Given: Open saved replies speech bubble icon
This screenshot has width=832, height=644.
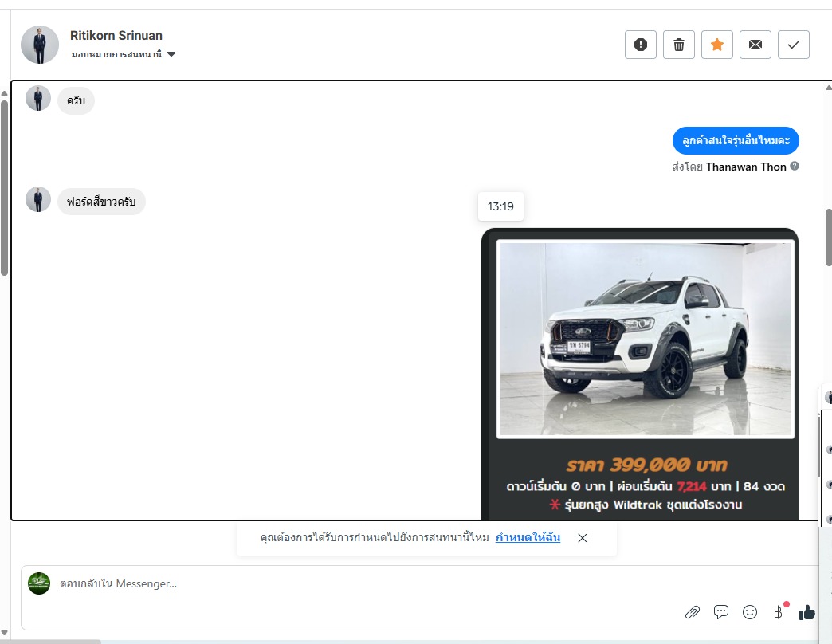Looking at the screenshot, I should (720, 612).
